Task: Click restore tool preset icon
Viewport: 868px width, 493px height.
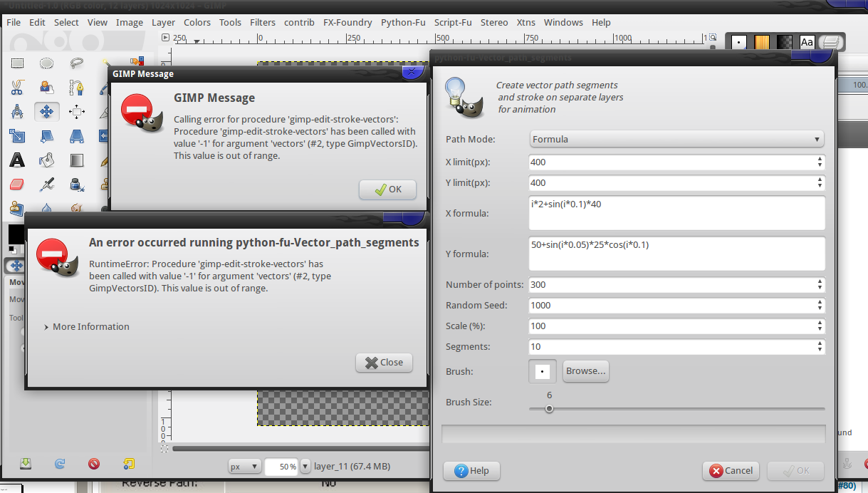Action: click(60, 464)
